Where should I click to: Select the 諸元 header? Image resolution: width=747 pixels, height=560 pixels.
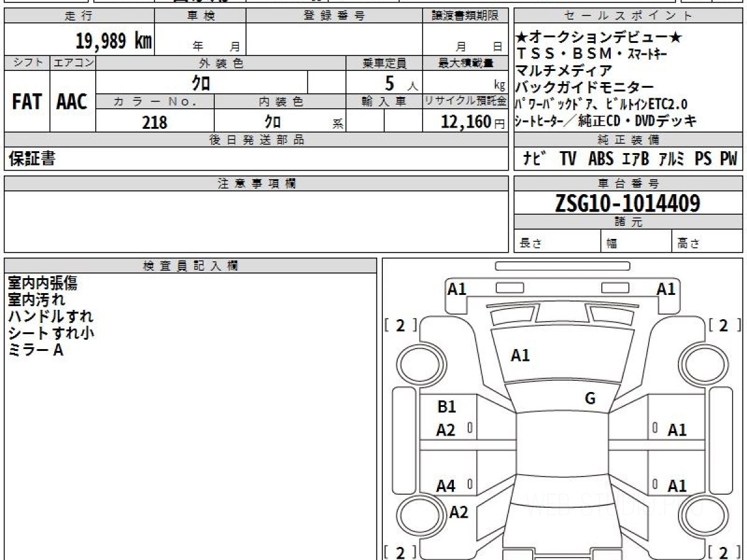(x=629, y=222)
